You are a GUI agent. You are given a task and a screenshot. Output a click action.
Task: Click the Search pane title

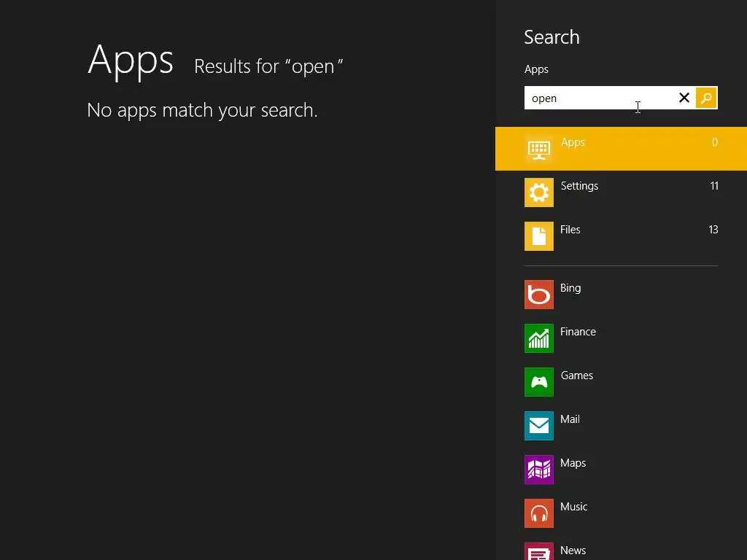pos(551,37)
